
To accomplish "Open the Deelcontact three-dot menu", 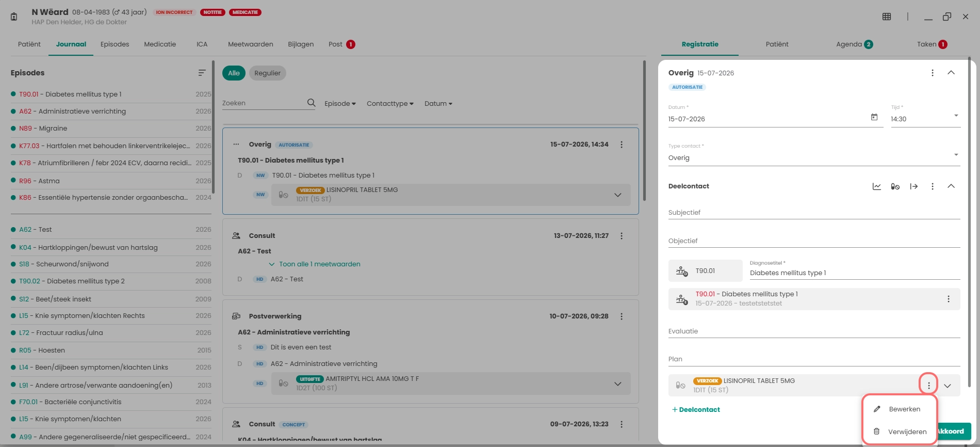I will pyautogui.click(x=933, y=186).
